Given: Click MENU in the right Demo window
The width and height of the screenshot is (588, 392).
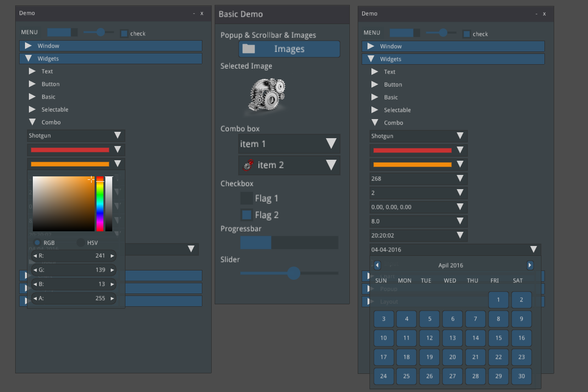Looking at the screenshot, I should (x=372, y=32).
